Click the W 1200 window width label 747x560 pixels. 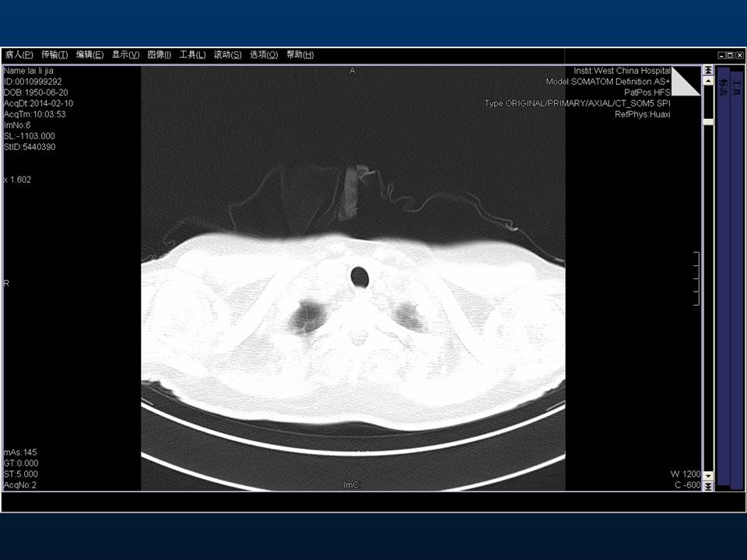click(685, 474)
